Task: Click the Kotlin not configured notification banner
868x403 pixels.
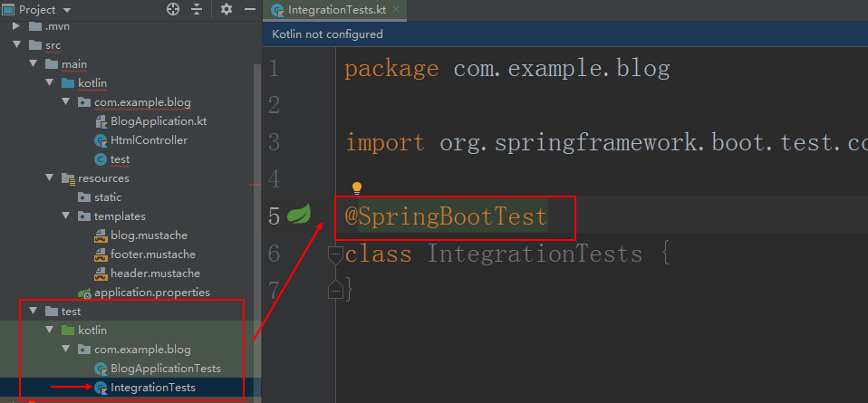Action: coord(565,34)
